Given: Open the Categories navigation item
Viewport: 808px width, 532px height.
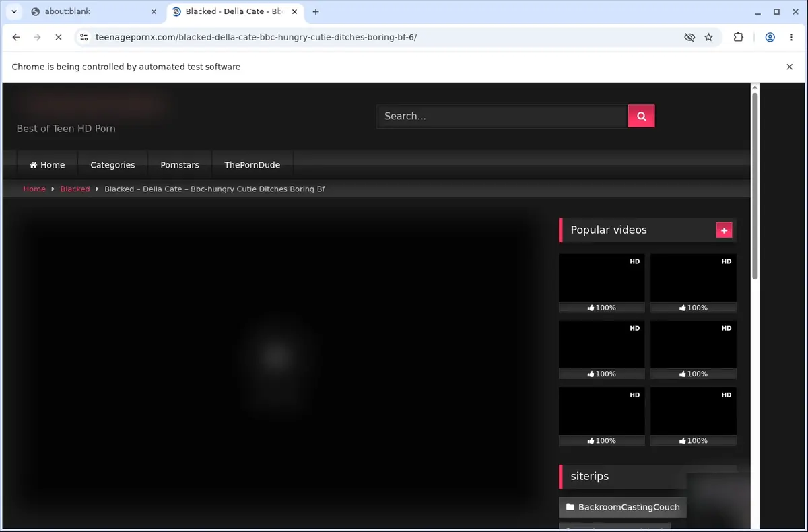Looking at the screenshot, I should [x=112, y=165].
